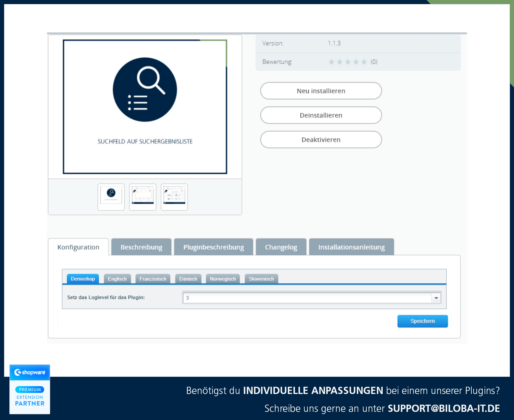Click the Loglevel value field showing 3
Image resolution: width=514 pixels, height=420 pixels.
point(307,298)
